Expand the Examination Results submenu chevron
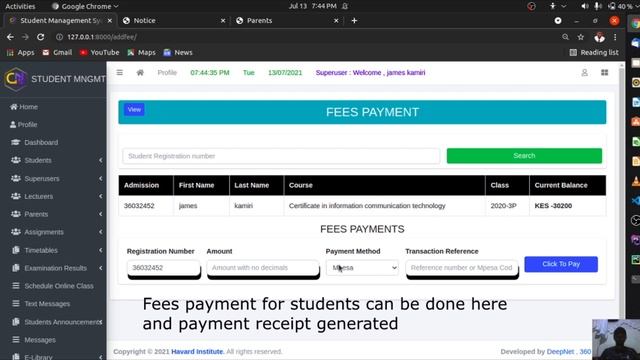The width and height of the screenshot is (640, 360). pyautogui.click(x=100, y=268)
